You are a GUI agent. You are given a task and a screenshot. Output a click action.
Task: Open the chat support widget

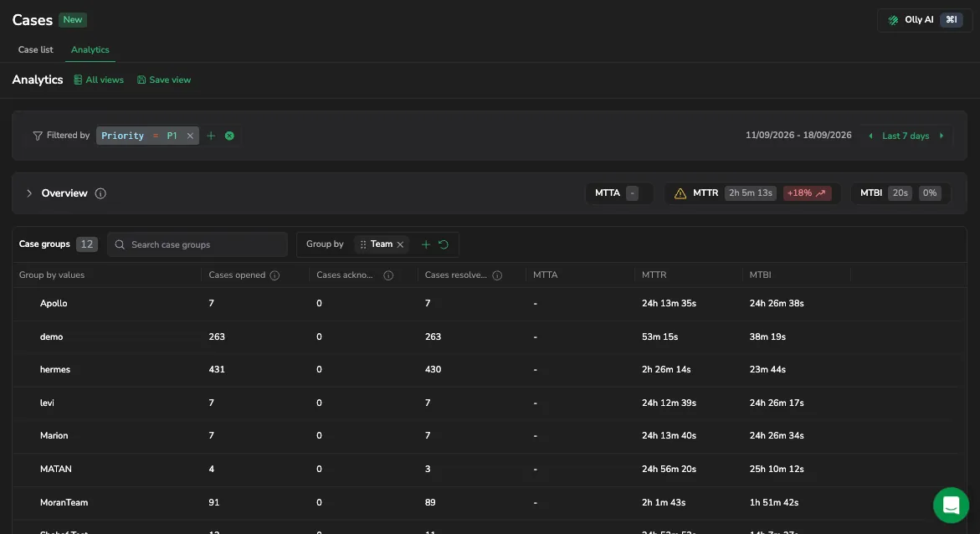coord(951,505)
